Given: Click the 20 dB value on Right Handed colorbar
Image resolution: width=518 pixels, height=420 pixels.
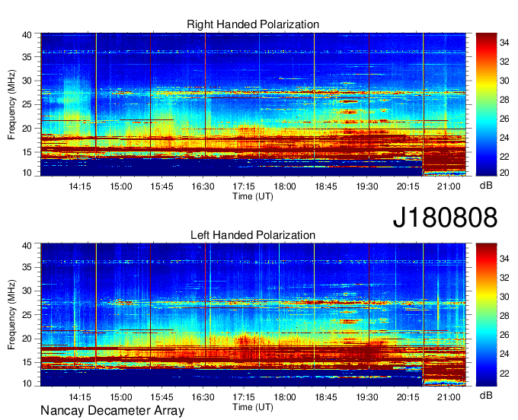Looking at the screenshot, I should pyautogui.click(x=504, y=173).
